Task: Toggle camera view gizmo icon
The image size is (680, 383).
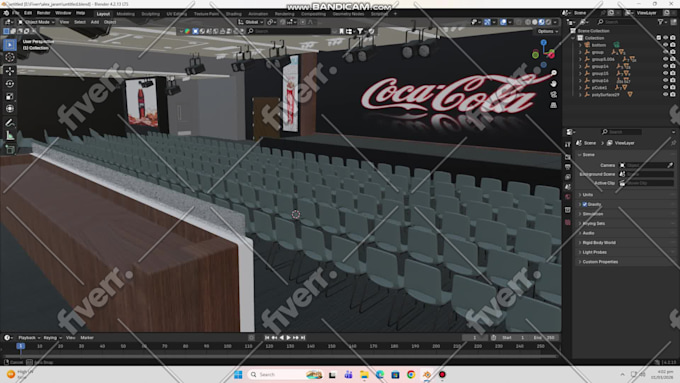Action: 554,95
